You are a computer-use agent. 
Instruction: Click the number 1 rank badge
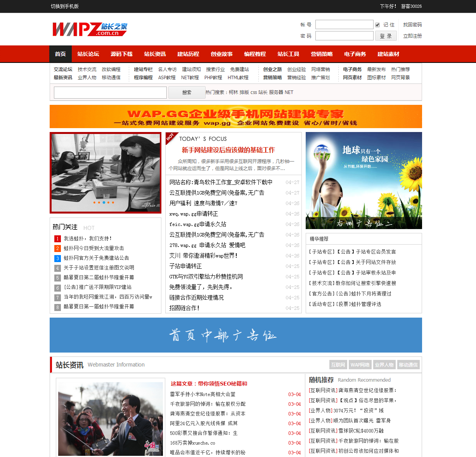coord(57,239)
